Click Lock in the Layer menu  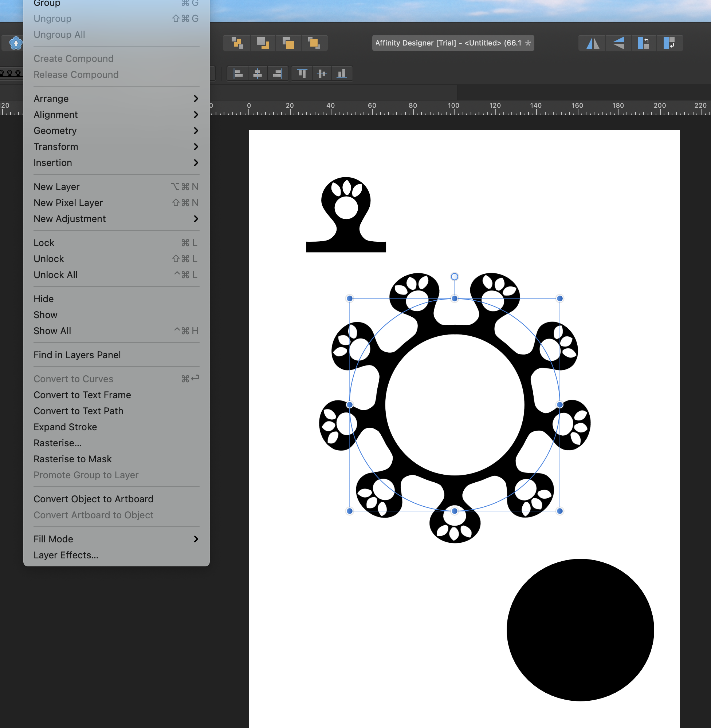(116, 242)
